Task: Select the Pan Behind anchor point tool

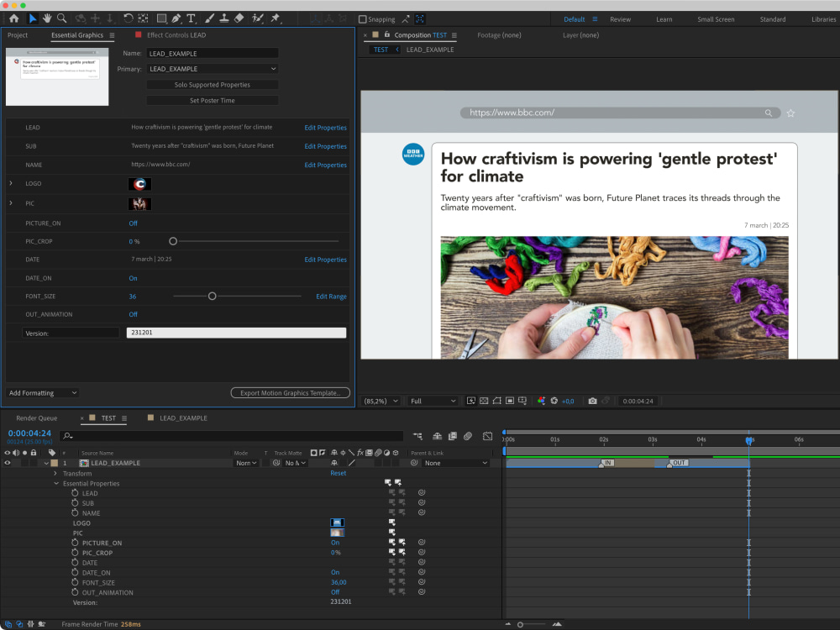Action: coord(143,18)
